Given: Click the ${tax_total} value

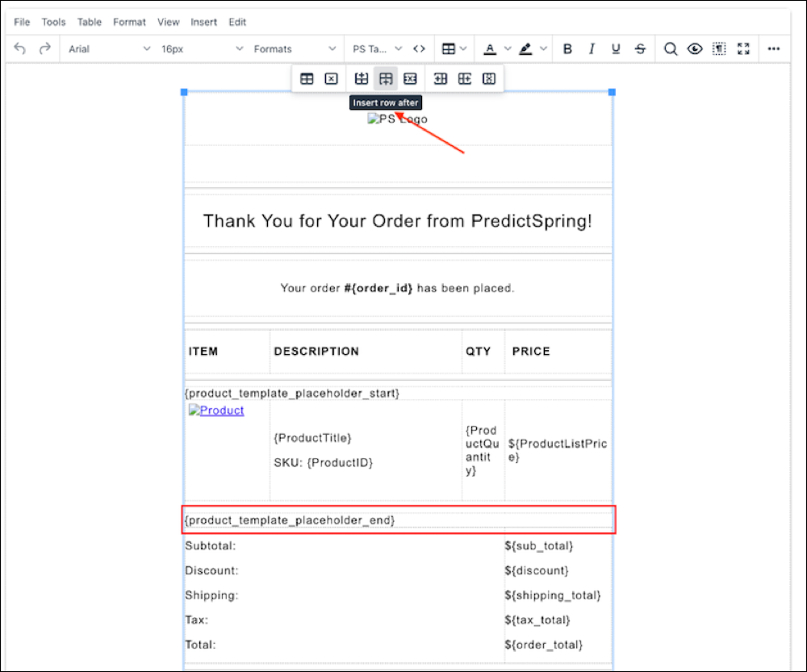Looking at the screenshot, I should [x=537, y=620].
